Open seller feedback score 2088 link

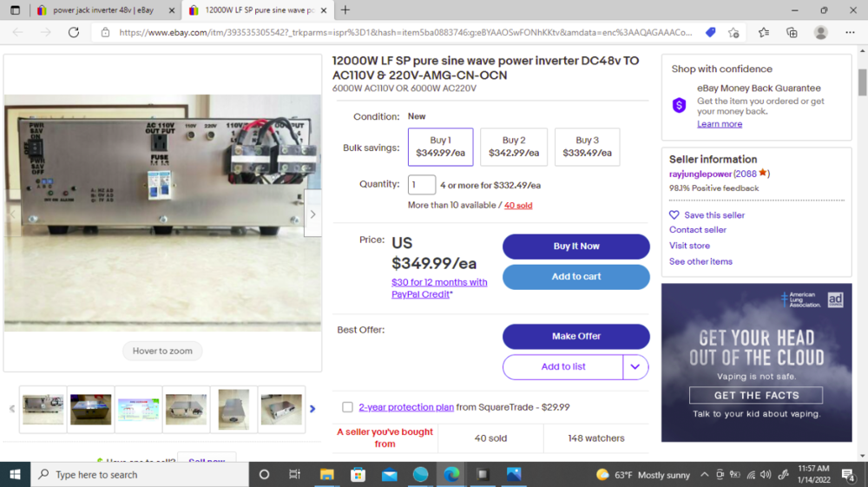tap(746, 174)
